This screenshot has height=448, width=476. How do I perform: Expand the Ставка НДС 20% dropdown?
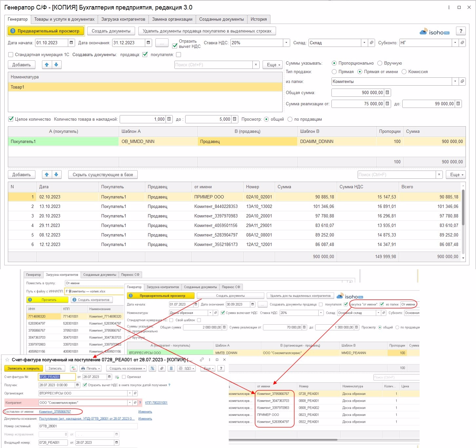point(287,43)
